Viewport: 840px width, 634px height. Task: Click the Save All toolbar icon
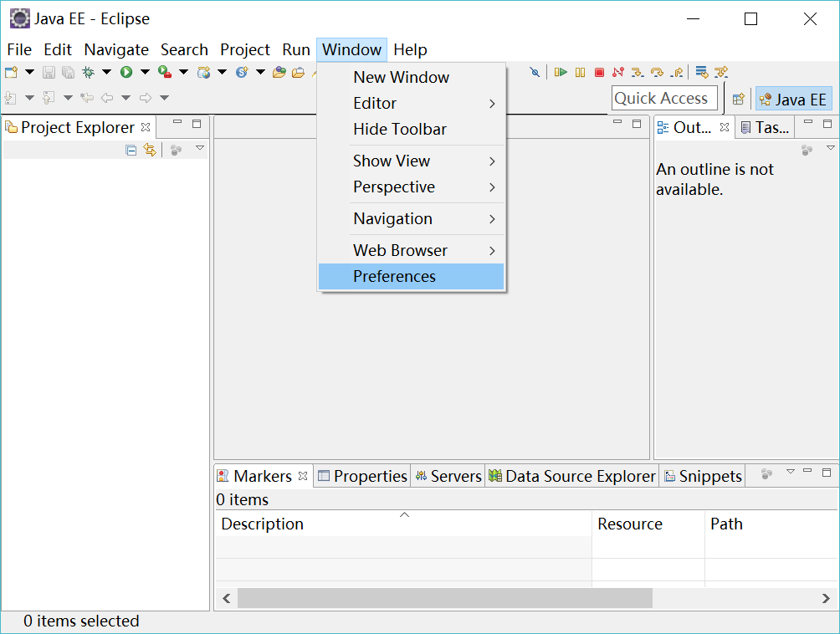coord(68,72)
